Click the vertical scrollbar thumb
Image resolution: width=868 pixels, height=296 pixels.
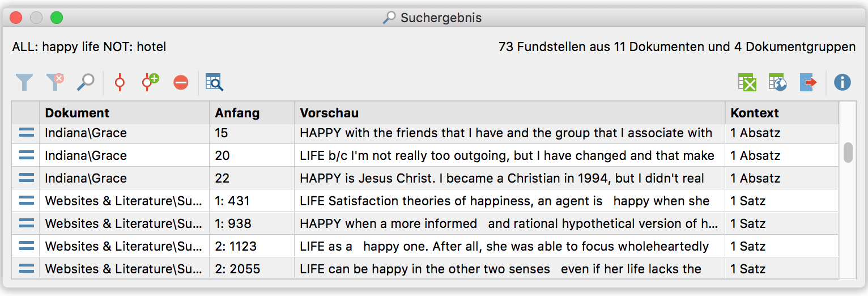pos(848,152)
